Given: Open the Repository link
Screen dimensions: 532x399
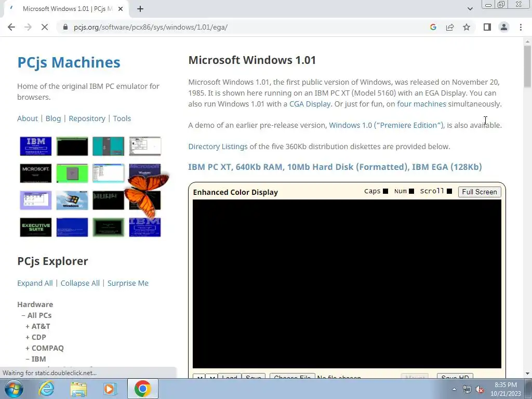Looking at the screenshot, I should click(x=87, y=118).
